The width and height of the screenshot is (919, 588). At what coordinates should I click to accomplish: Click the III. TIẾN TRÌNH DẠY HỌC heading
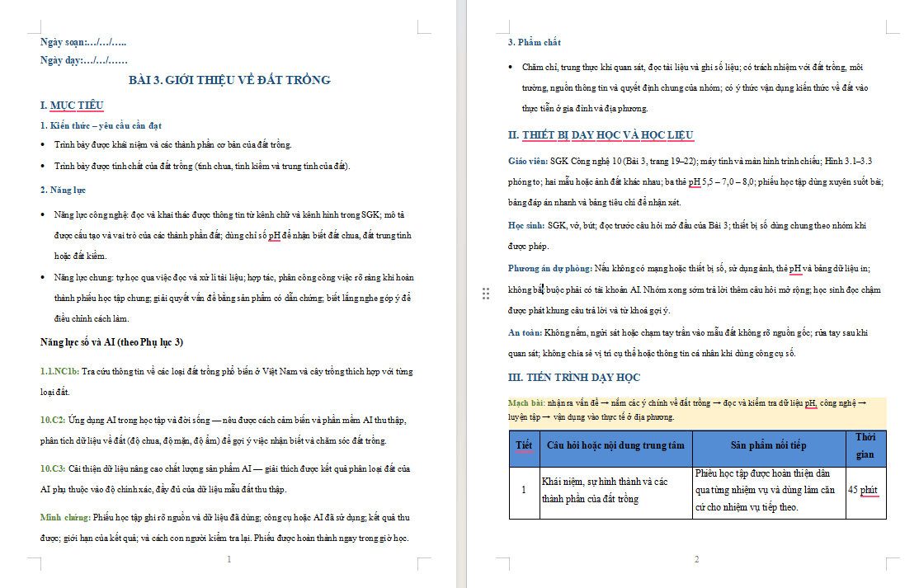point(574,378)
